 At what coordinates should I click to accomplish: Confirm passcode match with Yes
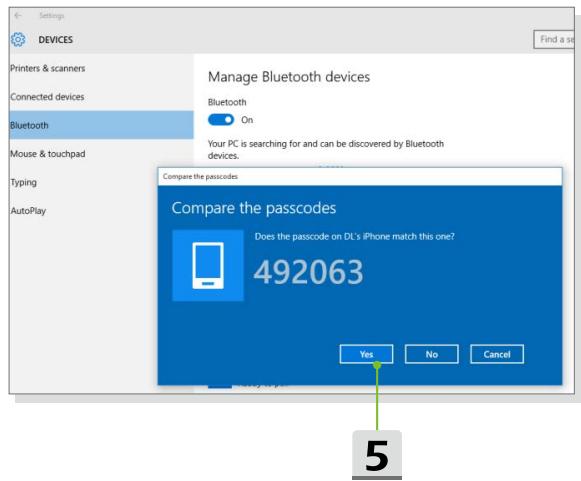click(366, 354)
